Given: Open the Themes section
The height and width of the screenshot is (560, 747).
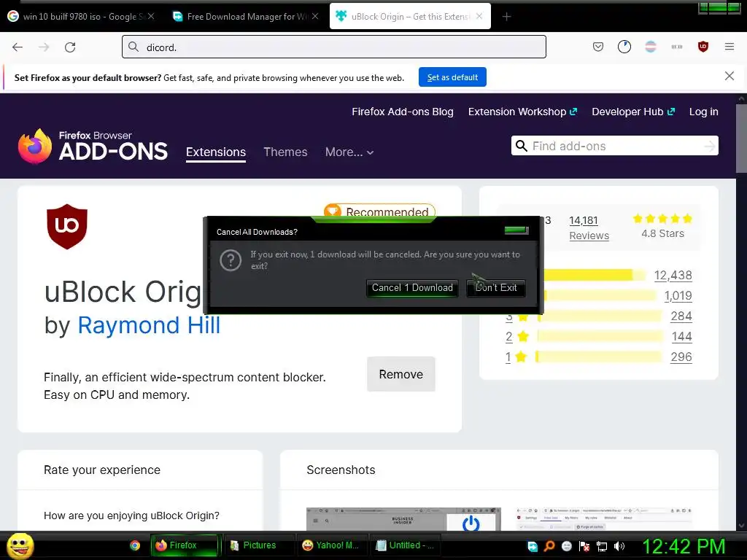Looking at the screenshot, I should 285,152.
